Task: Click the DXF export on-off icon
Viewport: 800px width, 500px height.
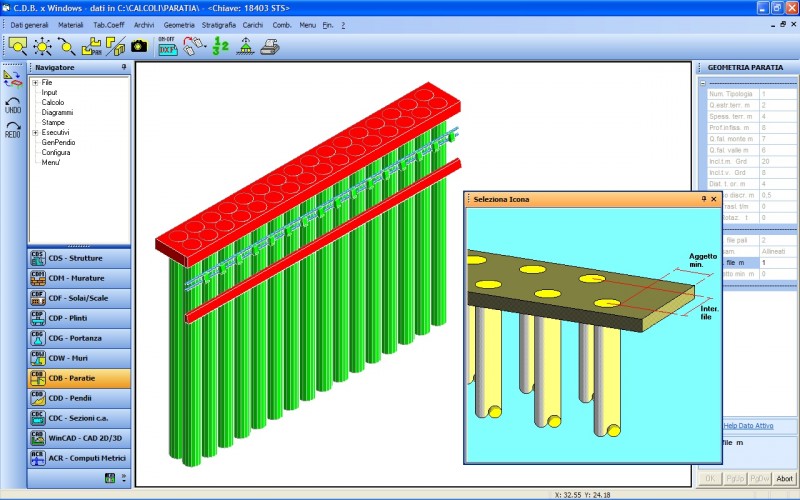Action: click(x=167, y=44)
